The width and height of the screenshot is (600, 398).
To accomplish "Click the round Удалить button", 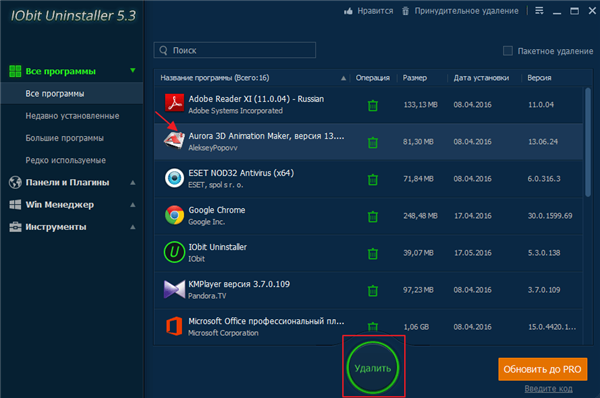I will [x=373, y=368].
